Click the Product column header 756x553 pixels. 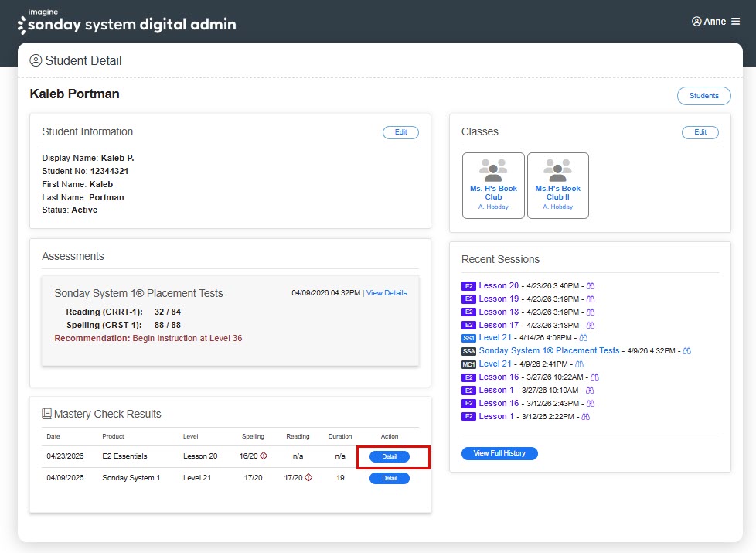point(113,436)
